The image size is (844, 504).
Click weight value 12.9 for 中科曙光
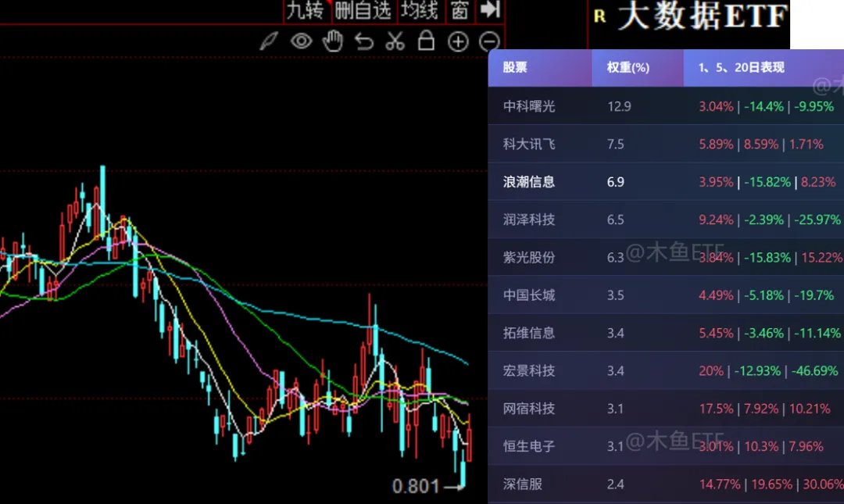click(x=619, y=106)
